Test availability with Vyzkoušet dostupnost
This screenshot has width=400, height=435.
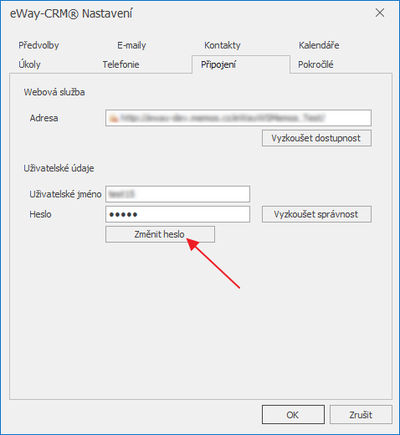(316, 138)
